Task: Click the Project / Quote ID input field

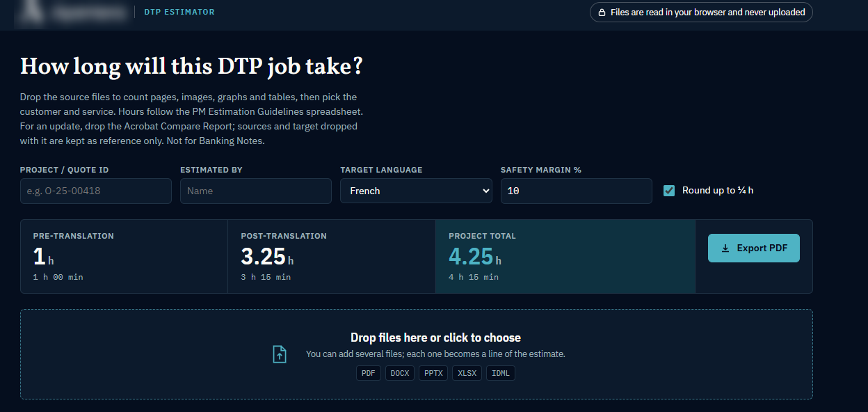Action: click(x=96, y=191)
